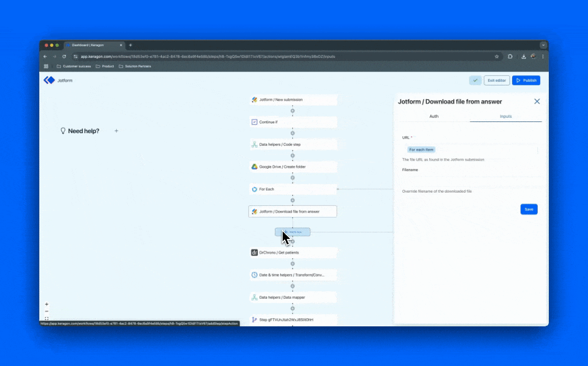Add step below Data helpers / Data mapper
This screenshot has width=588, height=366.
pyautogui.click(x=292, y=309)
